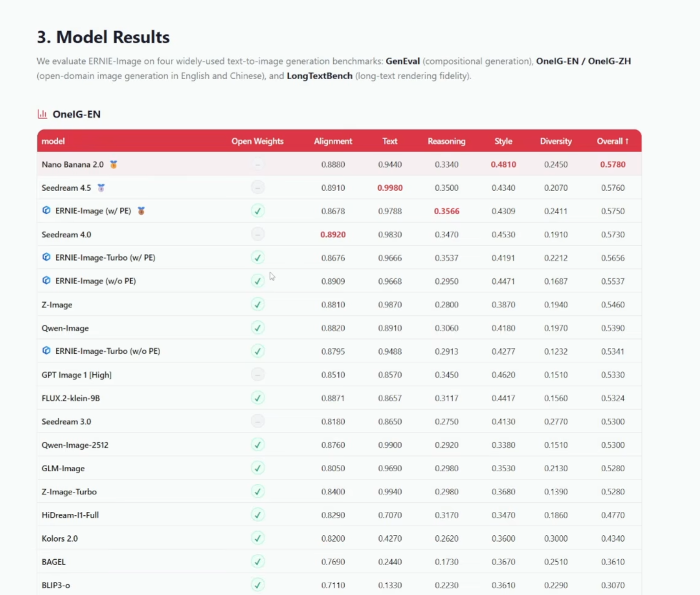Click the closed-weights dash icon for Seedream 4.0

click(x=258, y=234)
